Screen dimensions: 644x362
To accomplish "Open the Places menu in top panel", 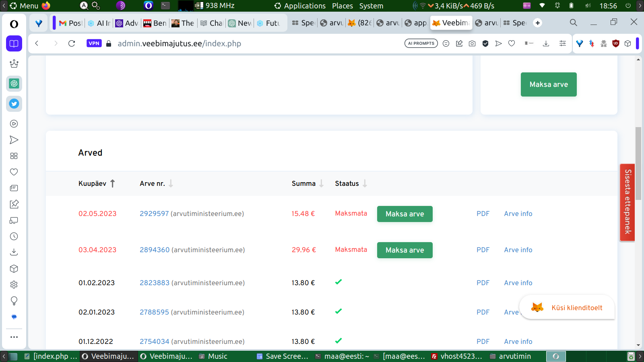I will point(343,6).
